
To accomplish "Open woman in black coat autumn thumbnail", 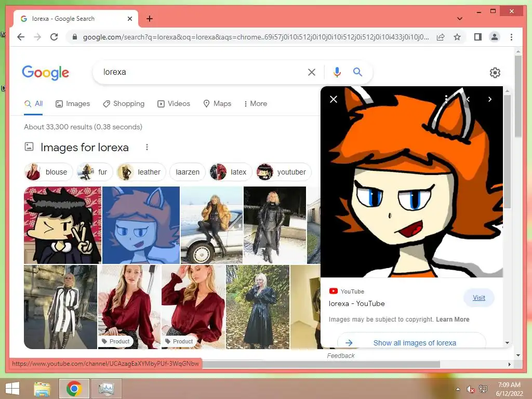I will coord(258,307).
